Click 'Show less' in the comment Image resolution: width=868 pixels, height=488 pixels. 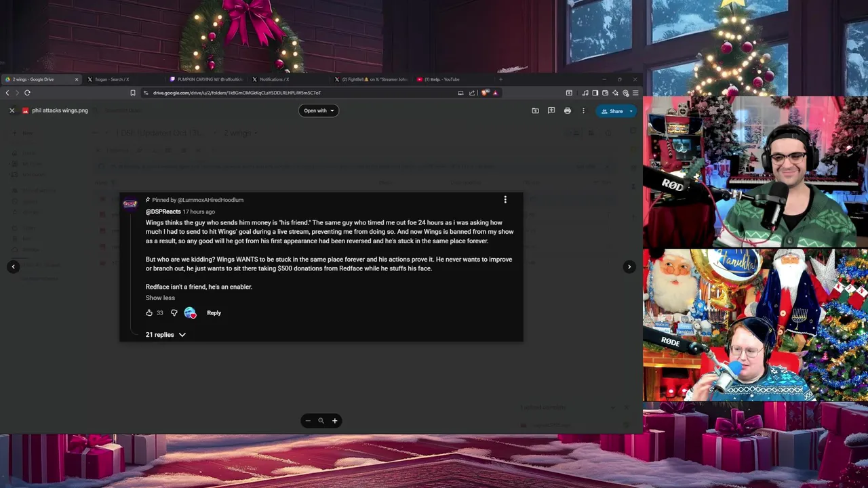click(x=160, y=298)
